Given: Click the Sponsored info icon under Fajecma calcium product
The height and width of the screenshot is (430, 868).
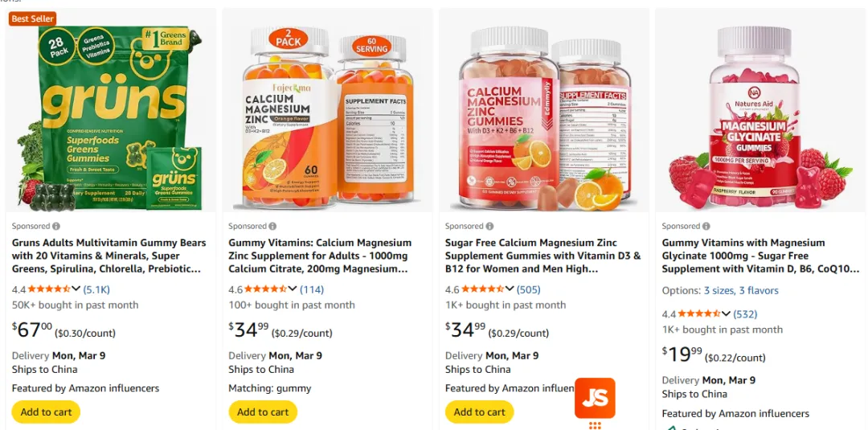Looking at the screenshot, I should click(272, 227).
